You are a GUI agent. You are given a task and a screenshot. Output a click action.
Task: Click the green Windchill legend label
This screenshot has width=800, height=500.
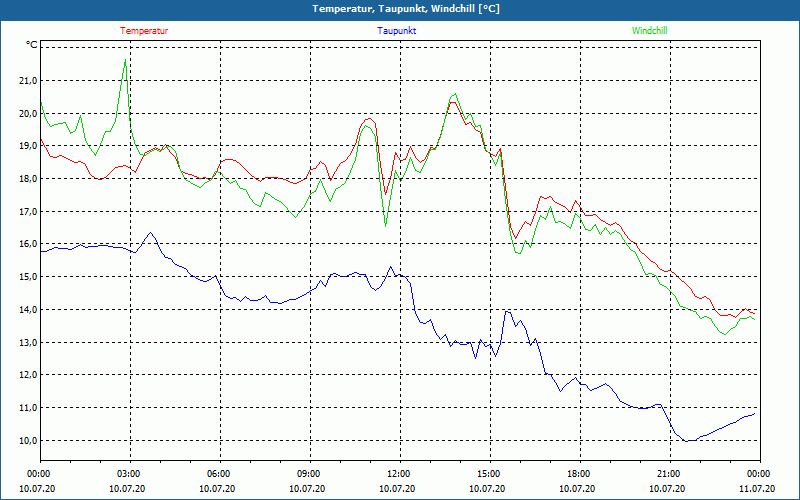tap(649, 31)
